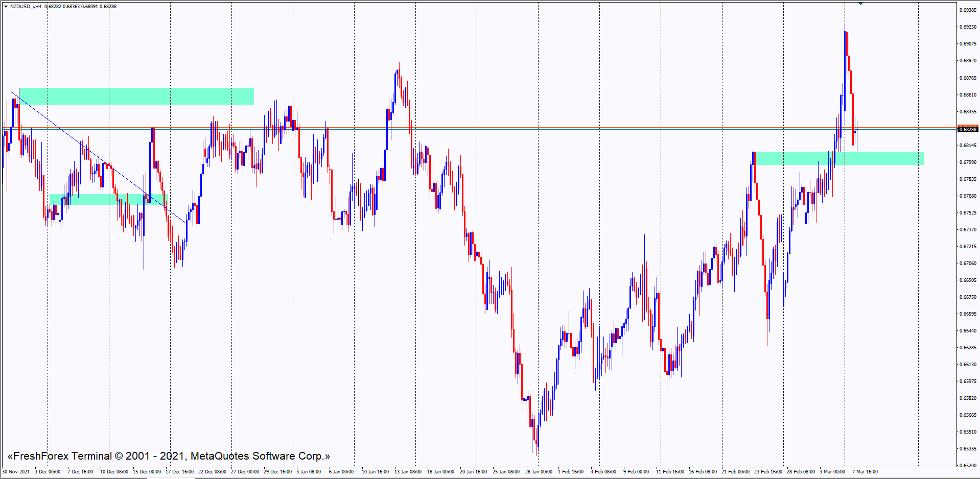Click the 7 Mar 16:00 time label
The width and height of the screenshot is (980, 479).
coord(865,472)
